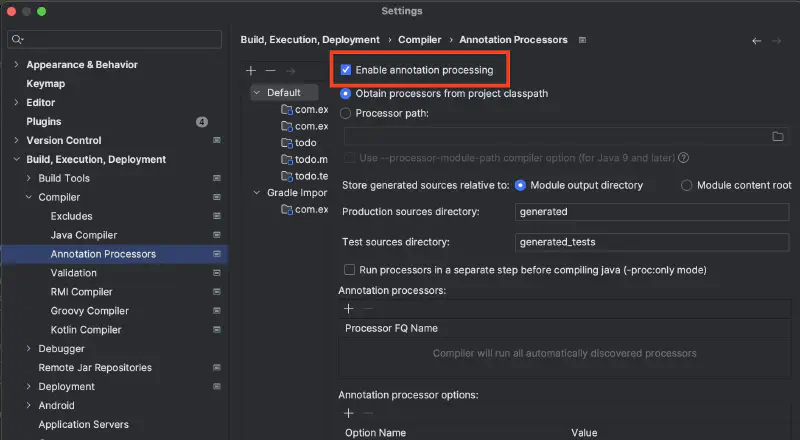
Task: Click project icon next to Validation
Action: point(217,273)
